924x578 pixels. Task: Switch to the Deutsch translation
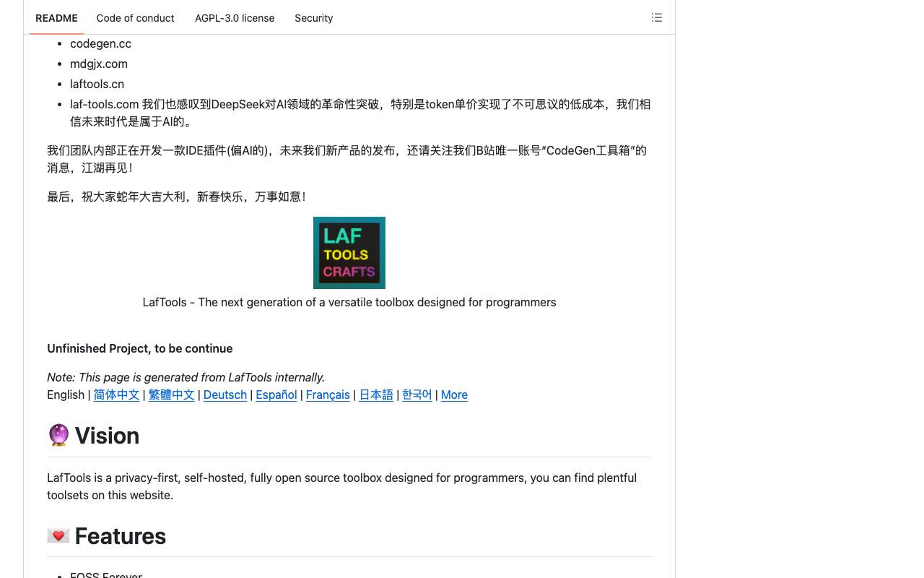[225, 394]
